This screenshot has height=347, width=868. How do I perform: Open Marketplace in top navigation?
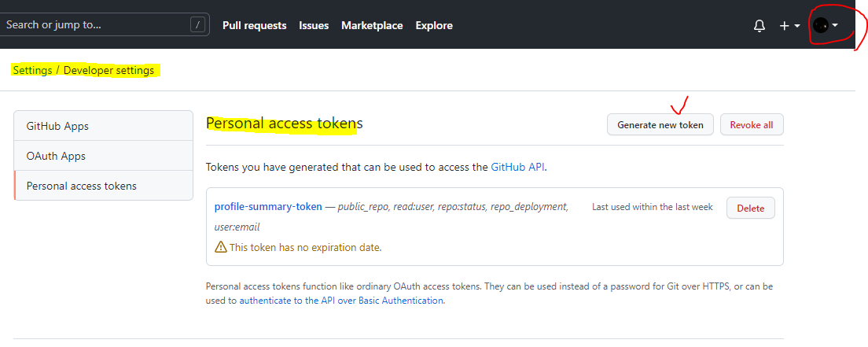[x=372, y=25]
